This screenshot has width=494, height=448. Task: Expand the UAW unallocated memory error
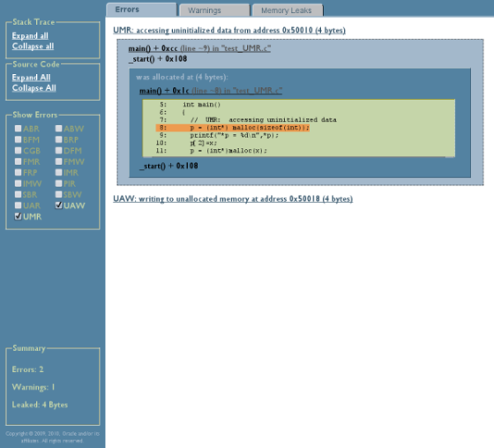(233, 198)
